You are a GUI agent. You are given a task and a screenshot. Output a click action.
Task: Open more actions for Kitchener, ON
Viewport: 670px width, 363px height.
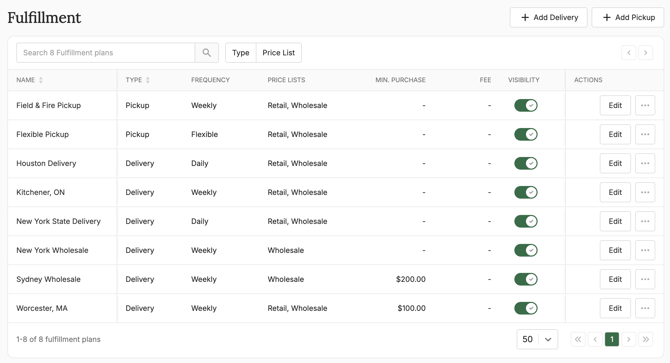[x=645, y=193]
